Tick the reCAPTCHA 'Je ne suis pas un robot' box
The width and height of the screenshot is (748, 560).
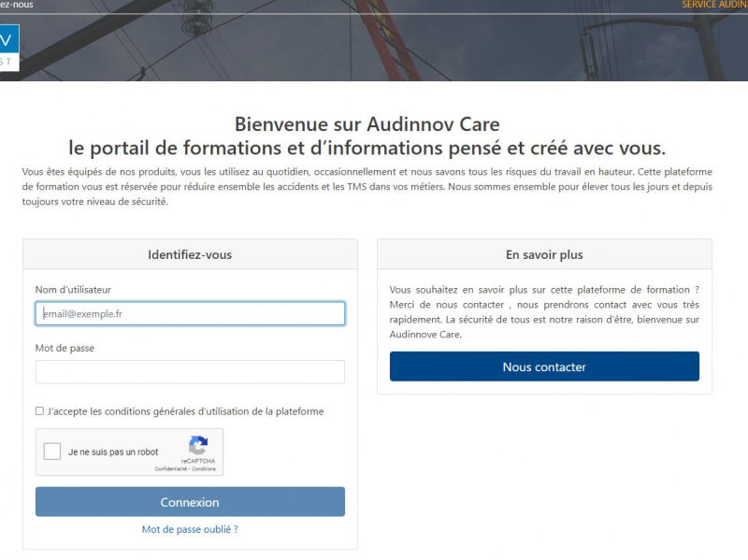point(52,451)
